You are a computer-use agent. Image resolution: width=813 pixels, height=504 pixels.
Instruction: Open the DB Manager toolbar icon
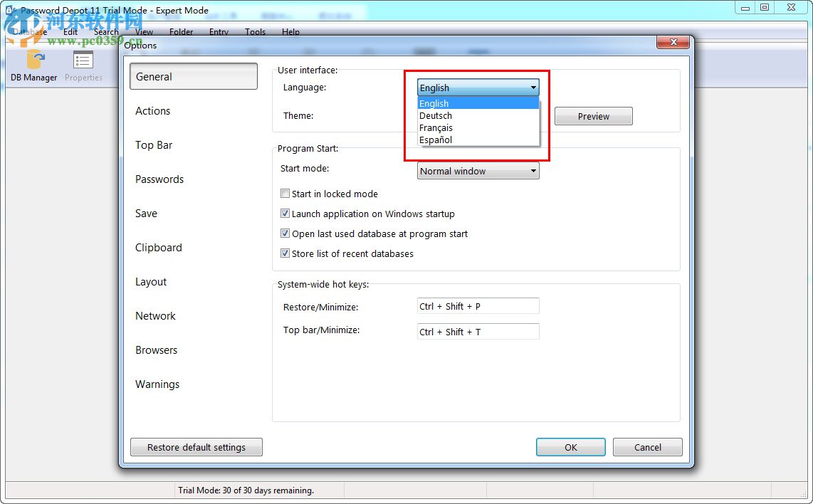34,66
